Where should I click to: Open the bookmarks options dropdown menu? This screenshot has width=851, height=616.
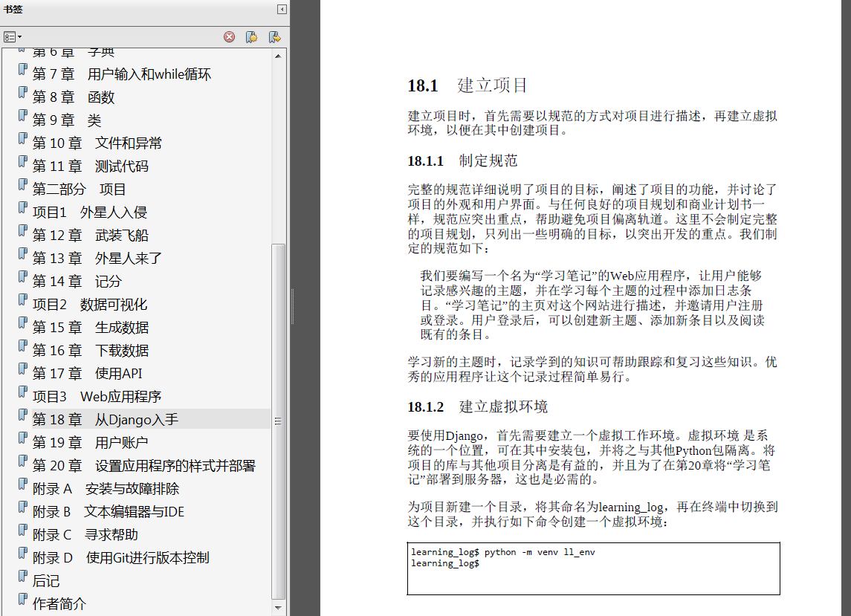(13, 37)
